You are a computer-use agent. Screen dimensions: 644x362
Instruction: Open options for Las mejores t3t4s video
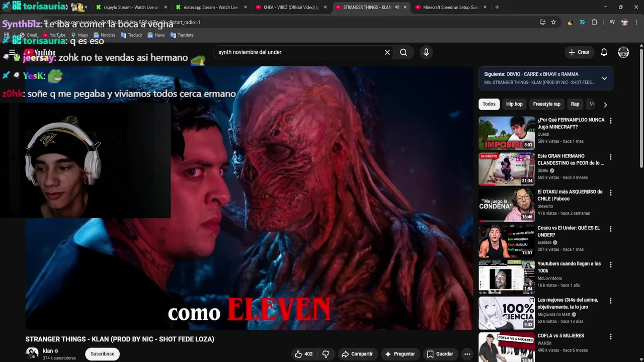610,301
